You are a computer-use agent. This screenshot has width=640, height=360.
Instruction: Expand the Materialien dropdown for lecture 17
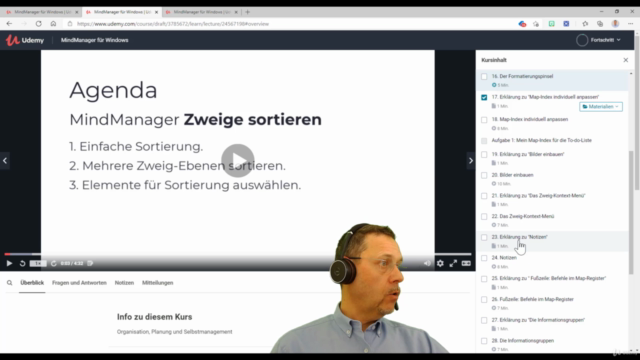click(601, 107)
